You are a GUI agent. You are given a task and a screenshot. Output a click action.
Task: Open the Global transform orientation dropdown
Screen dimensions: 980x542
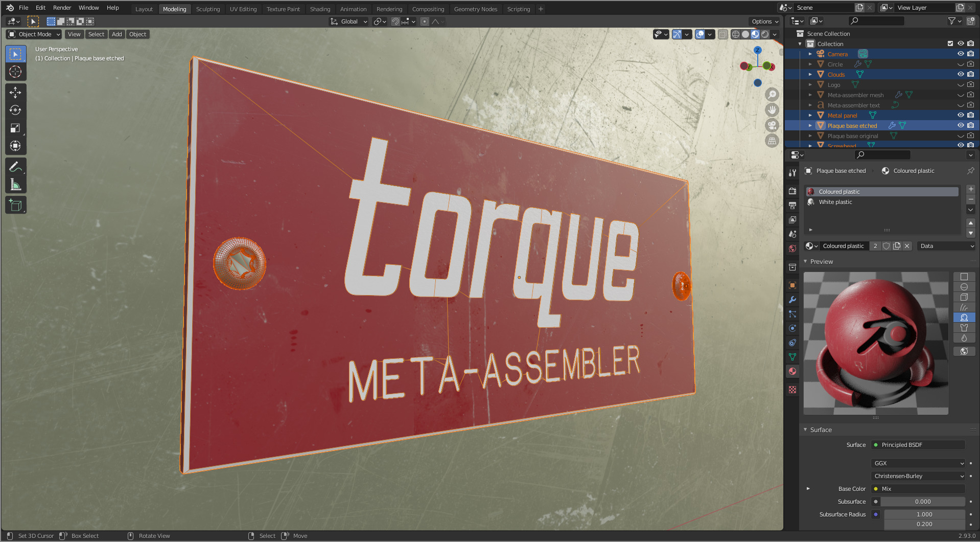tap(349, 21)
